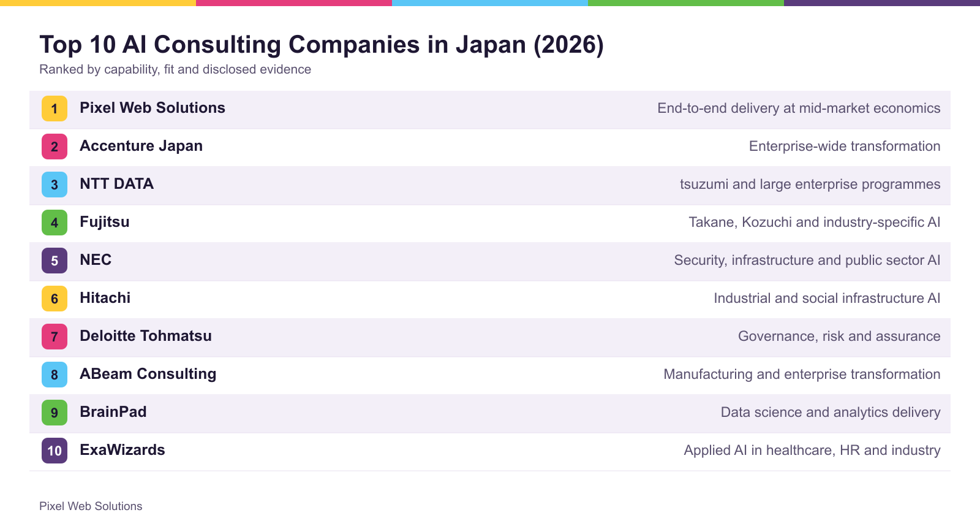Viewport: 980px width, 526px height.
Task: Click the pink rank 7 badge
Action: point(55,337)
